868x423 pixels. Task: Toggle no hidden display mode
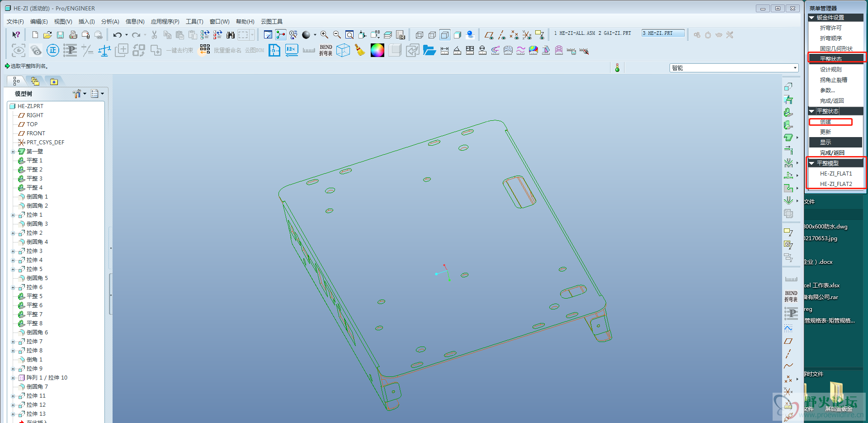click(445, 35)
